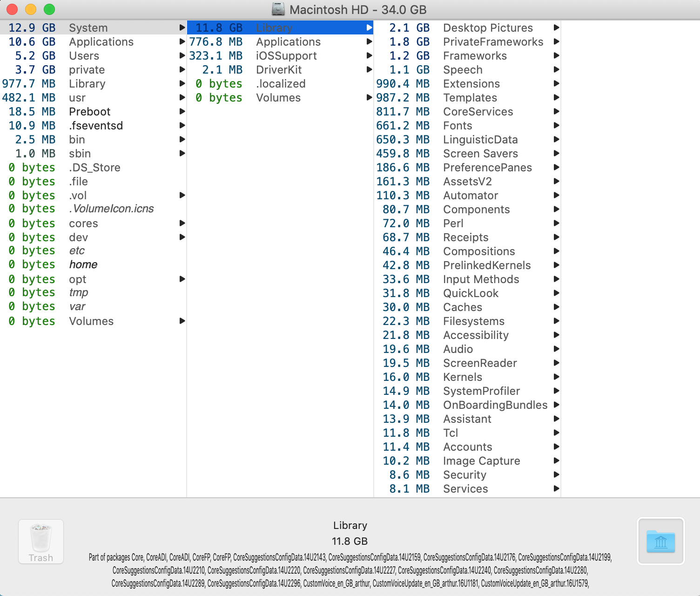Select the .DS_Store file row

93,168
